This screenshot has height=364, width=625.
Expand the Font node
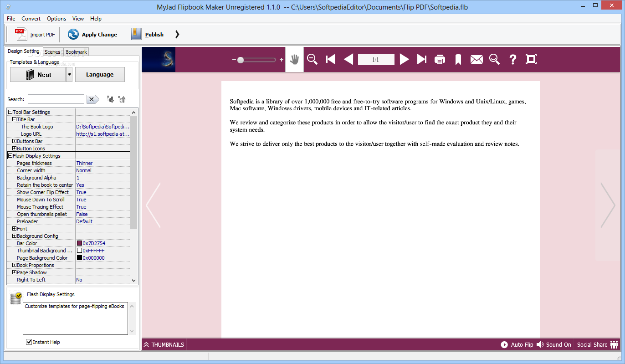[15, 229]
